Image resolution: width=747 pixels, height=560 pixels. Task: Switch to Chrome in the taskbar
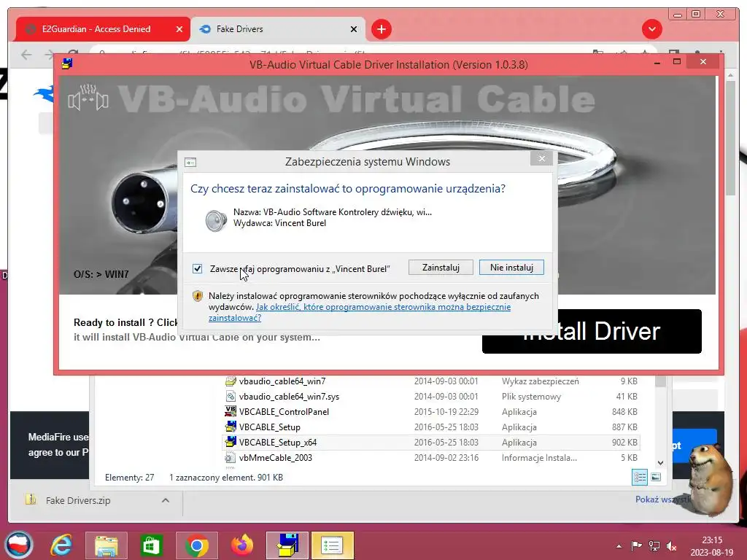point(197,545)
